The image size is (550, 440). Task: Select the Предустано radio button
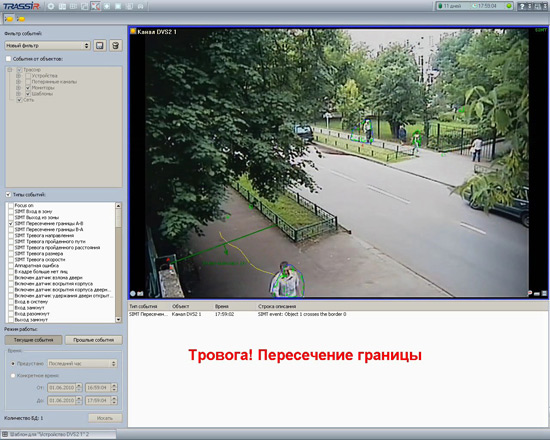[13, 364]
